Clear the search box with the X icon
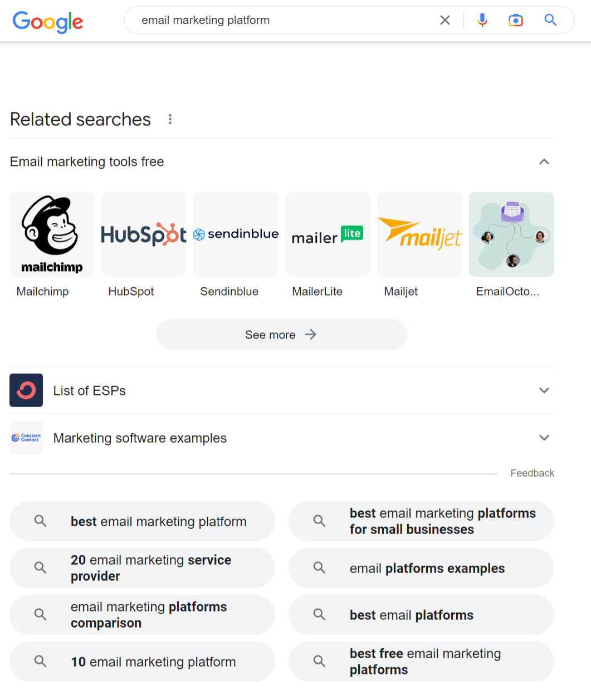This screenshot has width=591, height=700. click(x=445, y=20)
